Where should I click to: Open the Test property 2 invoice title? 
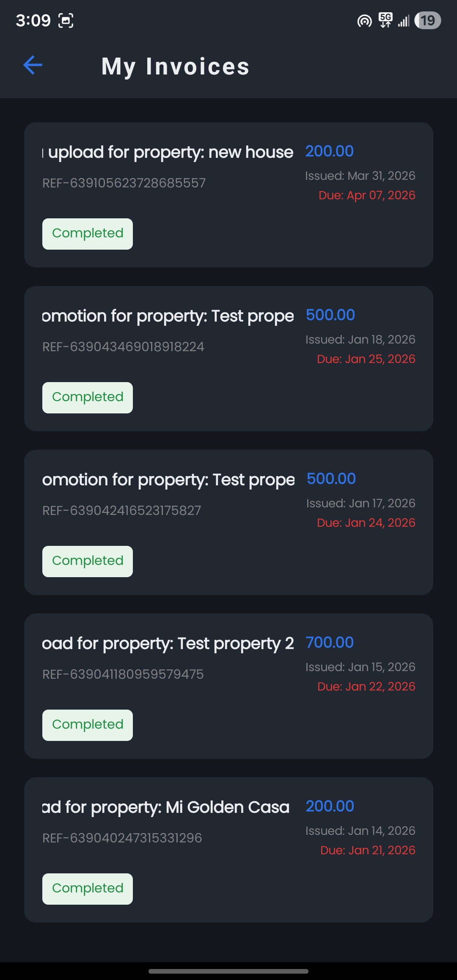[x=168, y=644]
